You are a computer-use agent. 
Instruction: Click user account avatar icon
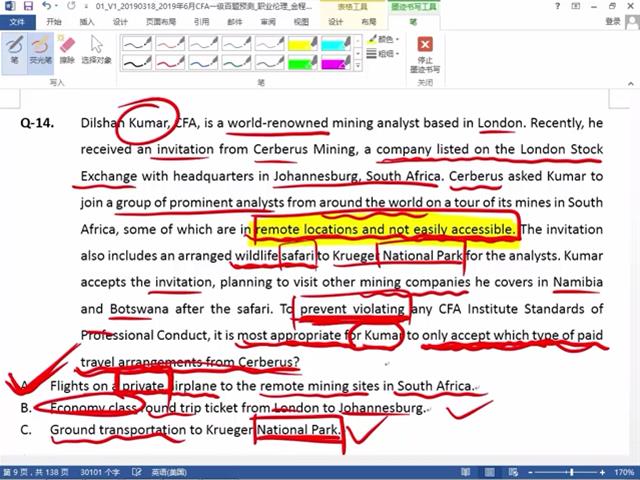click(632, 22)
